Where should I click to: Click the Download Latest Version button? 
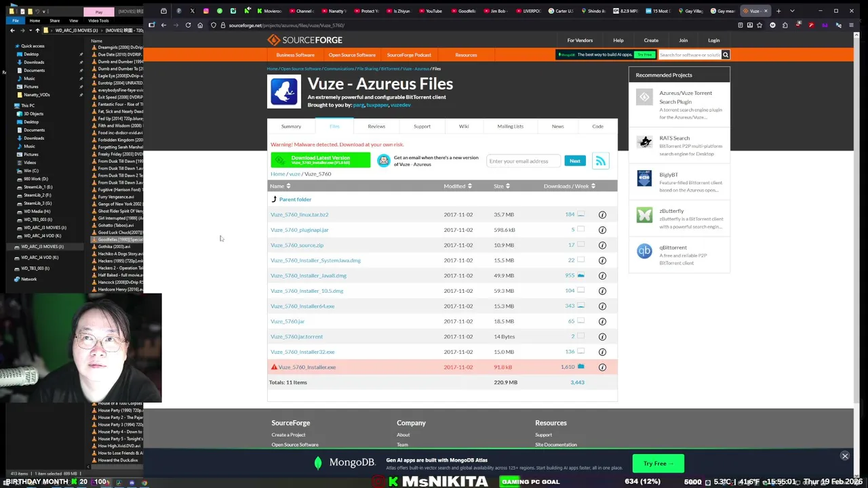coord(321,160)
